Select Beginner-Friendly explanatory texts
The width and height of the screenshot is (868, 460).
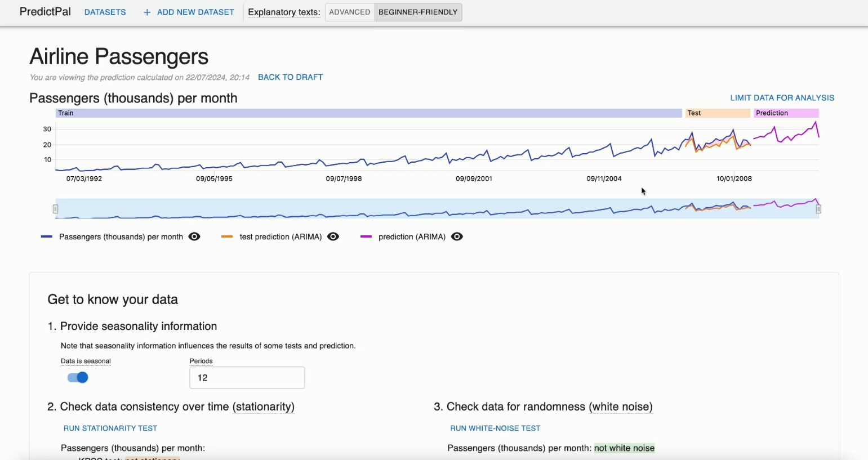(x=418, y=12)
